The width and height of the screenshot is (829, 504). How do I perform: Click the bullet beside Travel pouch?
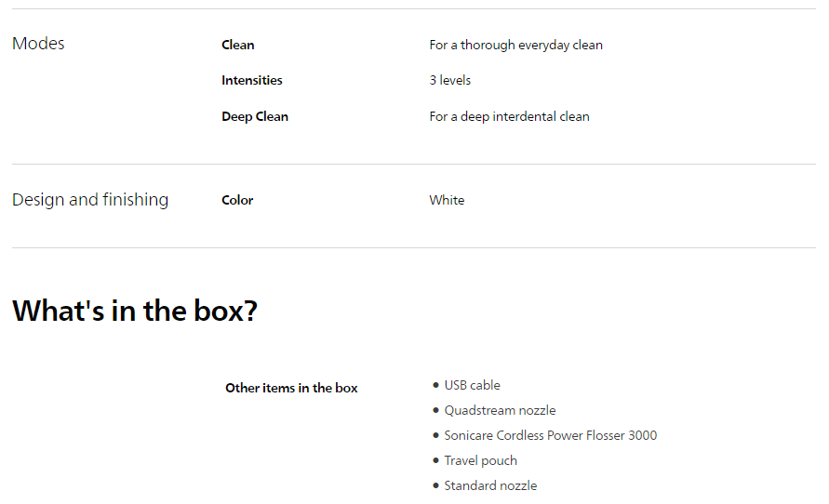(x=435, y=460)
